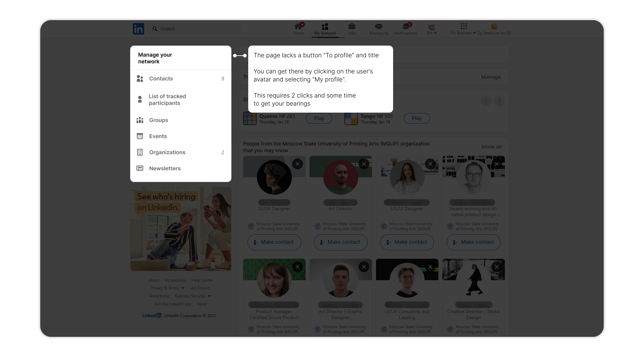The height and width of the screenshot is (362, 644).
Task: Click the Show all link
Action: [x=491, y=147]
